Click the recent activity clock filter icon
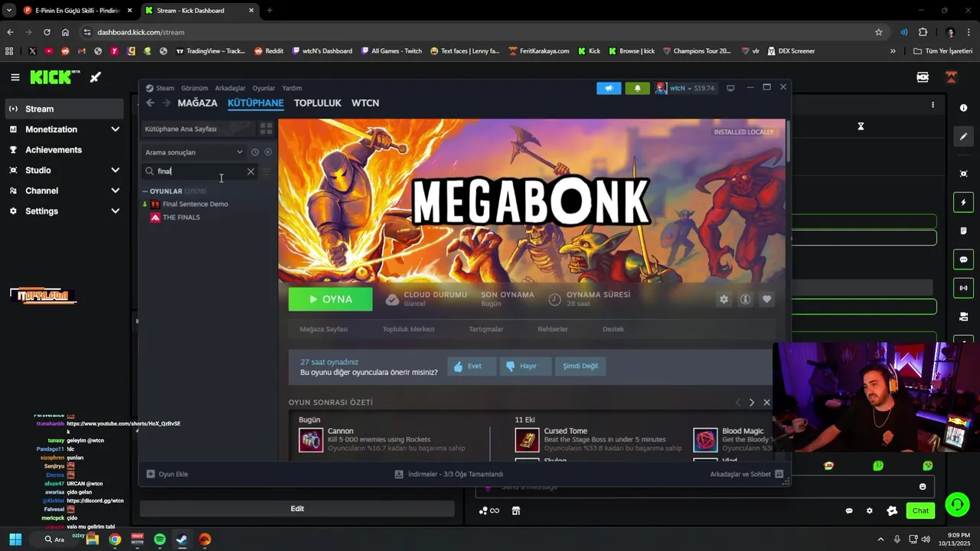980x551 pixels. coord(255,152)
